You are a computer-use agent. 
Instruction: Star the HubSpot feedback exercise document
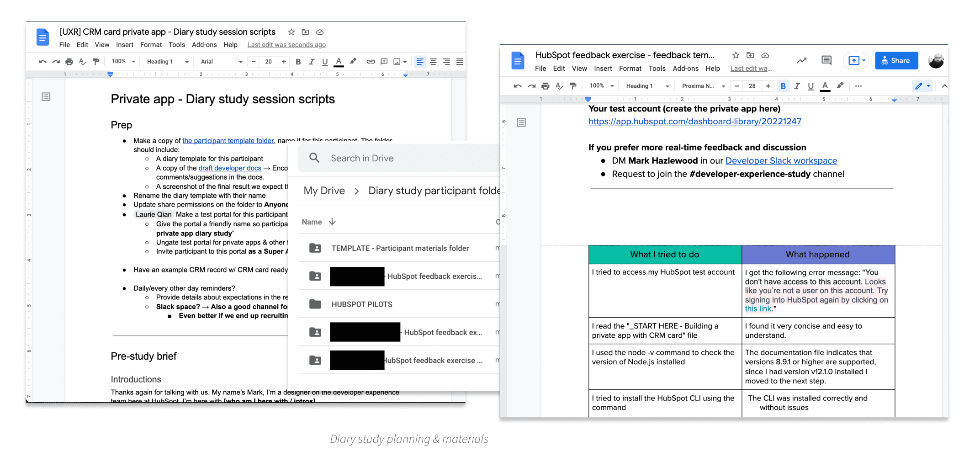(736, 55)
